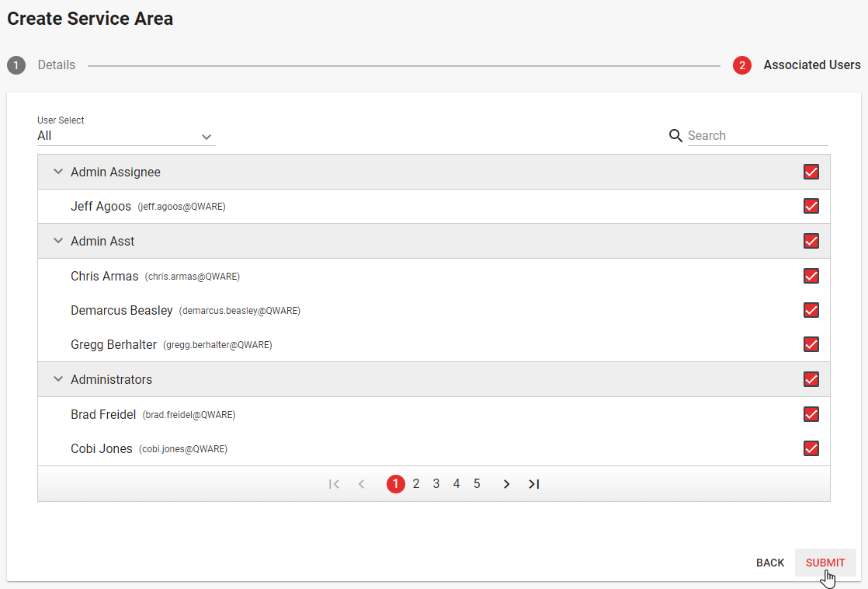Viewport: 868px width, 589px height.
Task: Click step 2 circle for Associated Users
Action: [741, 65]
